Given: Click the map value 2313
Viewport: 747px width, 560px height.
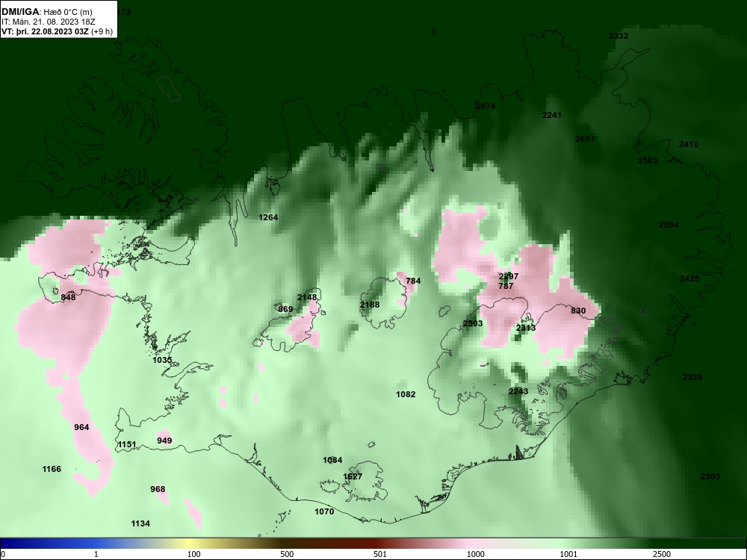Looking at the screenshot, I should (525, 328).
